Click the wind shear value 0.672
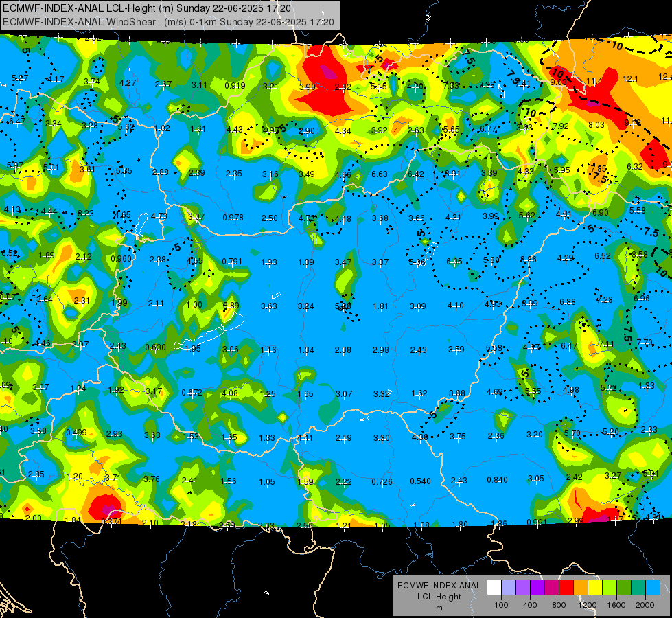Image resolution: width=672 pixels, height=618 pixels. coord(192,392)
